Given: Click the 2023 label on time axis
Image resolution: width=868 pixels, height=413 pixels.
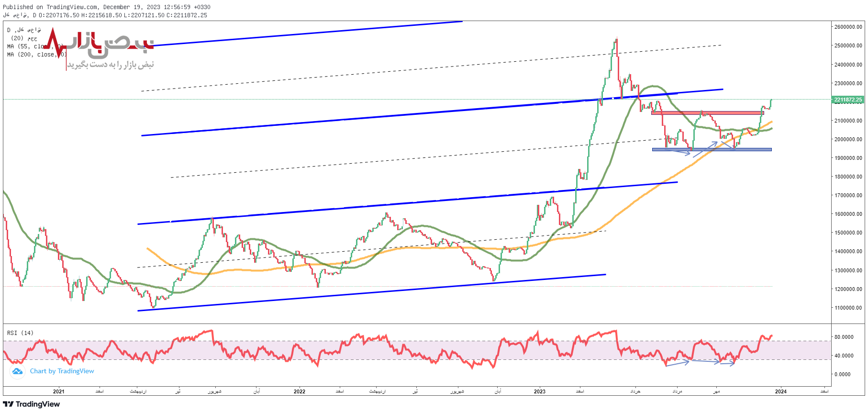Looking at the screenshot, I should click(539, 391).
